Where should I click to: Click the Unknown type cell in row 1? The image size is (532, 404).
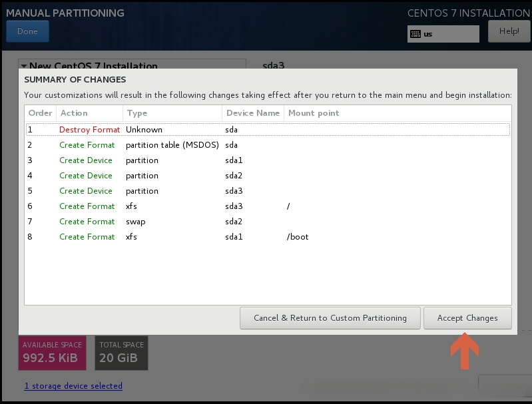[144, 130]
